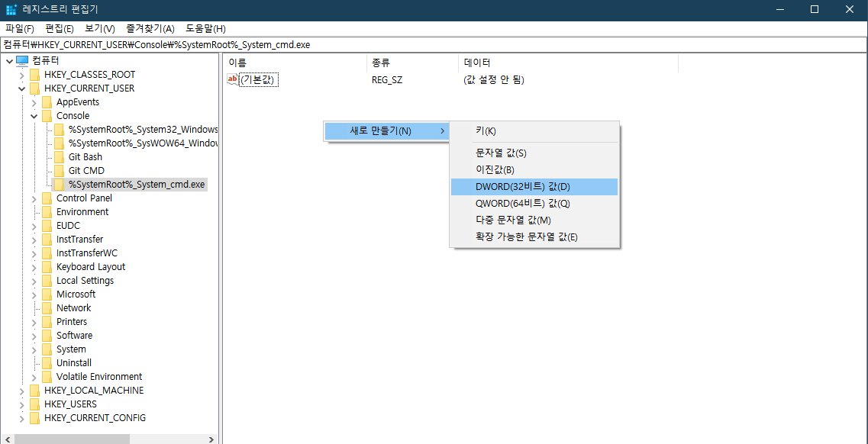Image resolution: width=868 pixels, height=444 pixels.
Task: Click the tree horizontal scrollbar right arrow
Action: [x=211, y=439]
